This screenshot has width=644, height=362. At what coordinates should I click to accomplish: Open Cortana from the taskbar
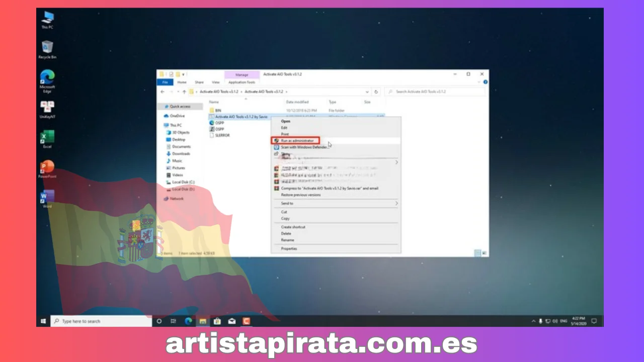point(159,321)
